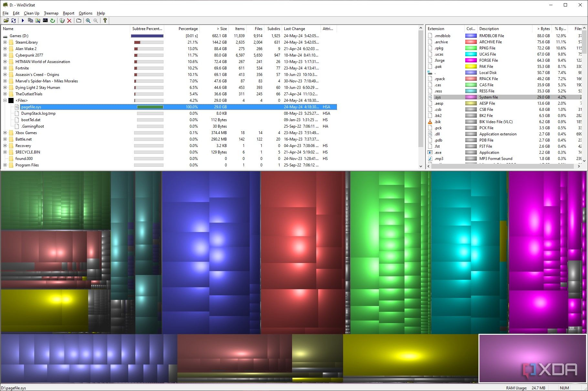Click the Zoom In magnifier icon
The height and width of the screenshot is (391, 588).
coord(88,21)
